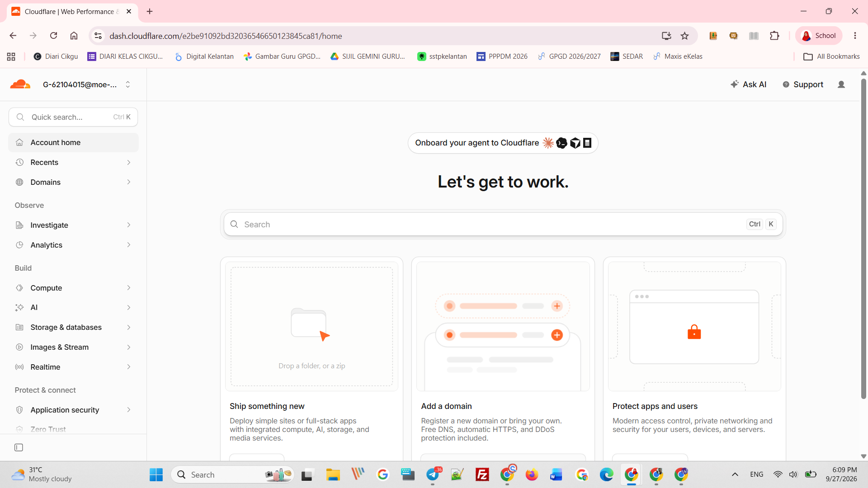The width and height of the screenshot is (868, 488).
Task: Expand the Domains chevron
Action: click(x=129, y=182)
